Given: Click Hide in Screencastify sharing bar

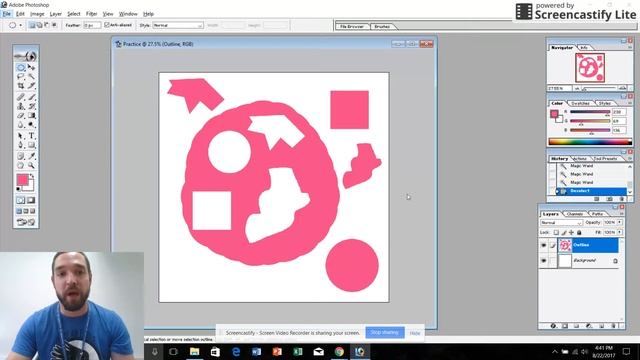Looking at the screenshot, I should 415,333.
